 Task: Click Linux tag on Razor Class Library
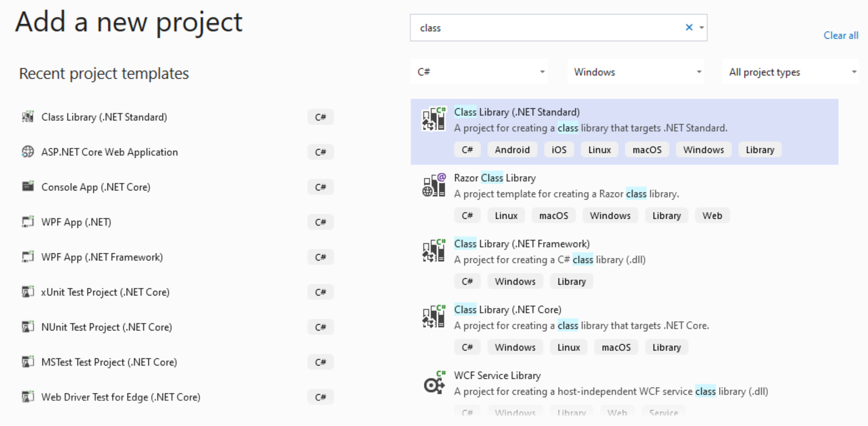pyautogui.click(x=506, y=215)
